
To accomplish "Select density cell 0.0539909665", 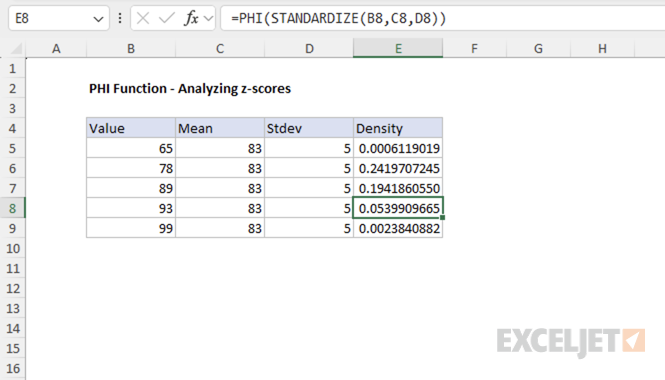I will tap(398, 208).
